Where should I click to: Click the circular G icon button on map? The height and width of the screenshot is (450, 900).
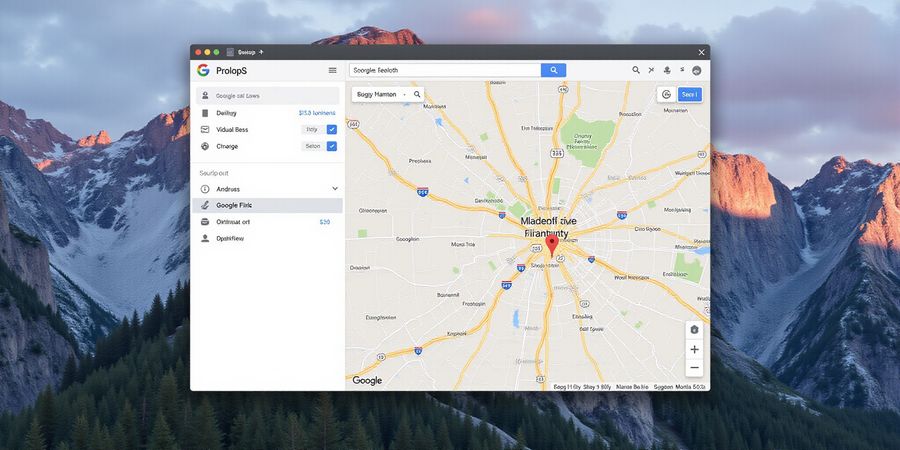click(666, 95)
